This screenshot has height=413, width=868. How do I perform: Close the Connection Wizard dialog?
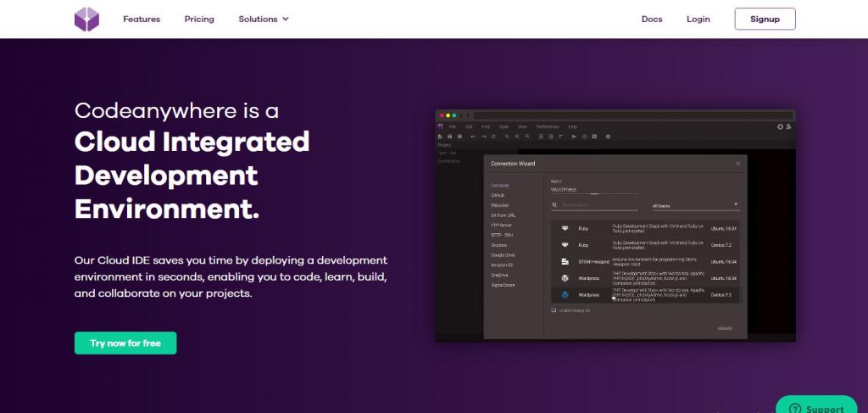pos(738,164)
